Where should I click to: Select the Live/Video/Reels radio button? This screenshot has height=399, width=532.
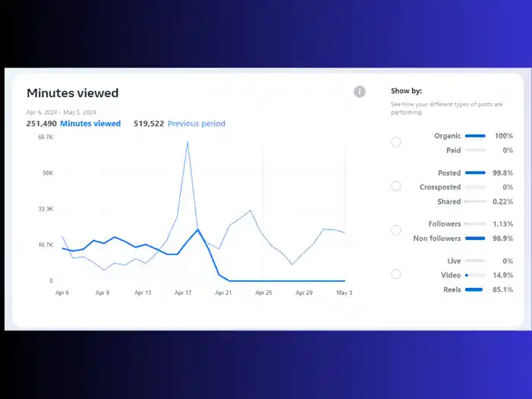pyautogui.click(x=396, y=274)
